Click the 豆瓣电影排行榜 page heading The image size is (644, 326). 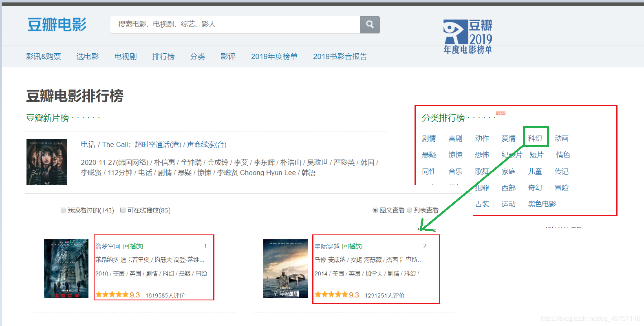pos(75,96)
